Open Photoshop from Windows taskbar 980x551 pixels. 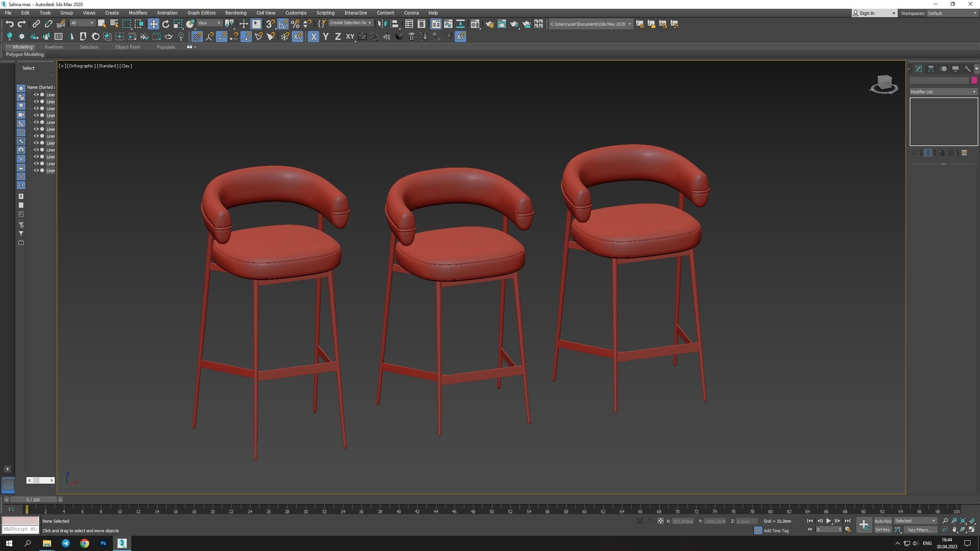103,543
